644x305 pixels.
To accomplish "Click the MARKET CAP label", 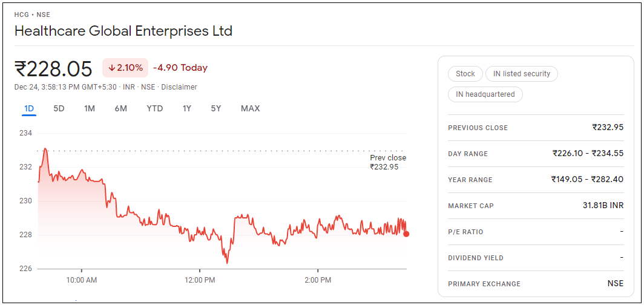I will [x=471, y=206].
